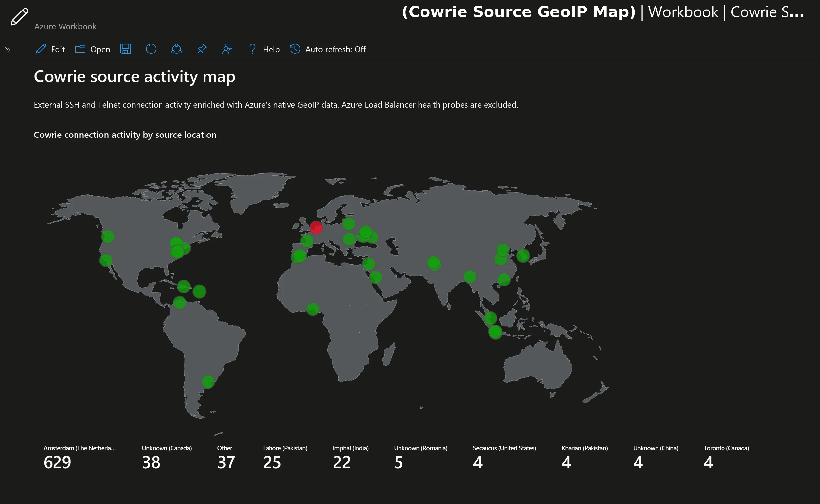The width and height of the screenshot is (820, 504).
Task: Click the green bubble in Argentina
Action: (208, 382)
